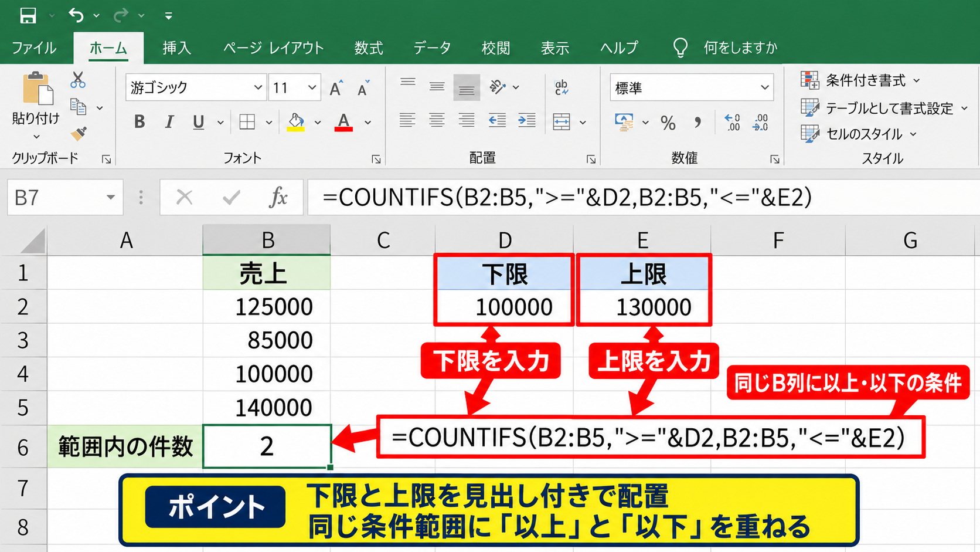The height and width of the screenshot is (552, 980).
Task: Increase the indent
Action: tap(527, 121)
